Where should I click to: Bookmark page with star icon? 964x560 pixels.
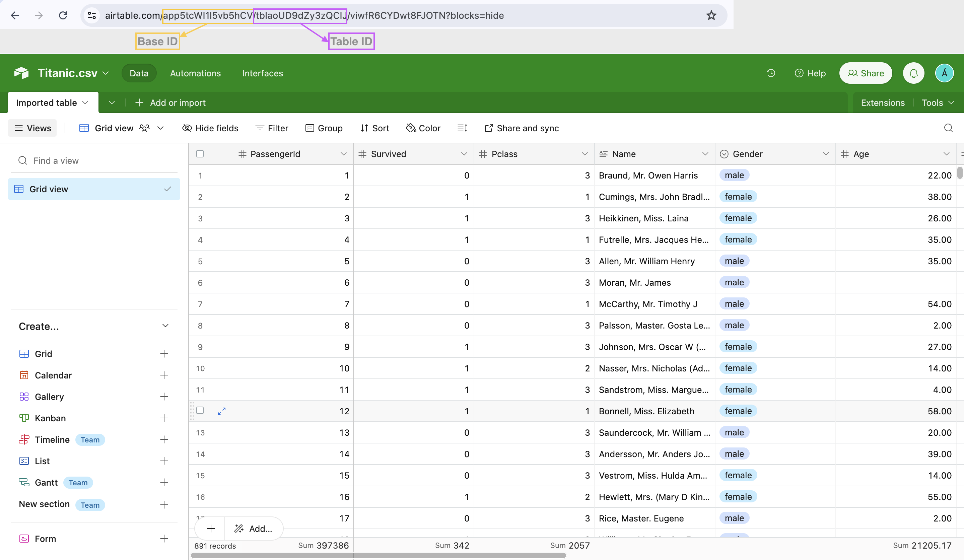click(x=711, y=15)
